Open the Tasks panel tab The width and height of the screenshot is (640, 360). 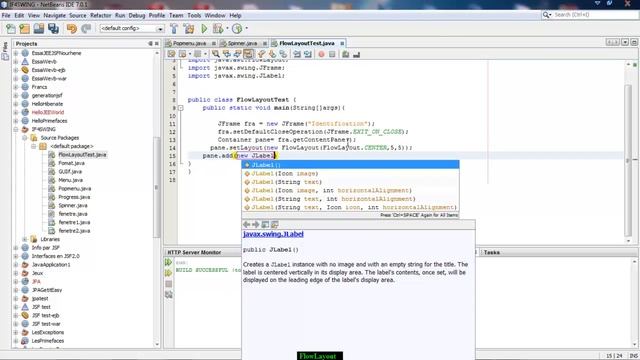[491, 252]
